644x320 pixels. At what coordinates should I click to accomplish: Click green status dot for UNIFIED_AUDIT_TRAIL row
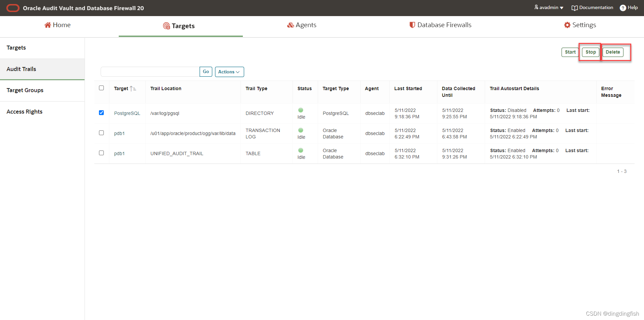click(301, 150)
